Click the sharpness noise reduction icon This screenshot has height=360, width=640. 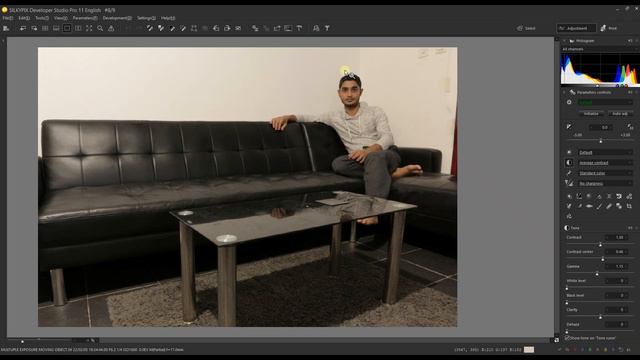pyautogui.click(x=569, y=183)
